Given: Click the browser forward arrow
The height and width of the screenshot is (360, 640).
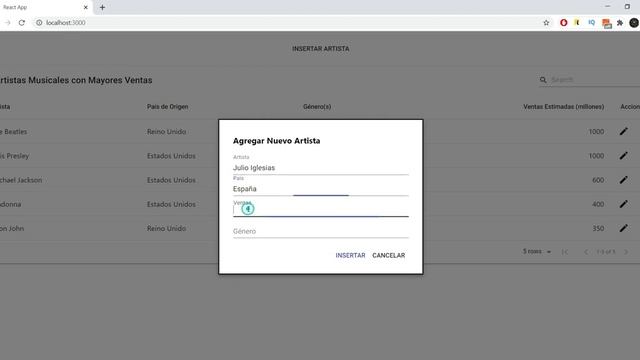Looking at the screenshot, I should 7,23.
